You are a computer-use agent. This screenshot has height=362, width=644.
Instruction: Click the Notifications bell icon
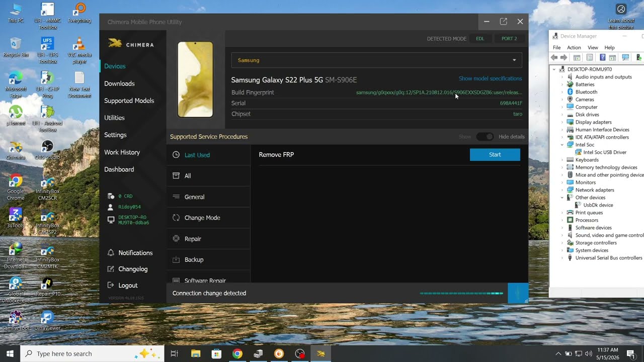[111, 253]
